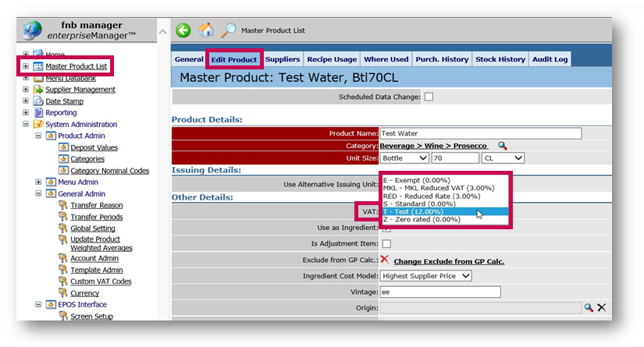Click Deposit Values box icon

coord(63,147)
